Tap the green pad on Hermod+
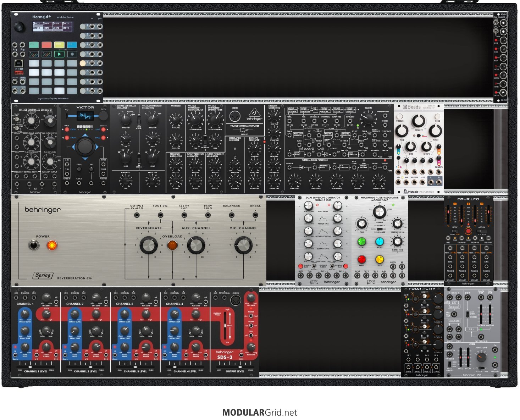520x420 pixels. 34,45
